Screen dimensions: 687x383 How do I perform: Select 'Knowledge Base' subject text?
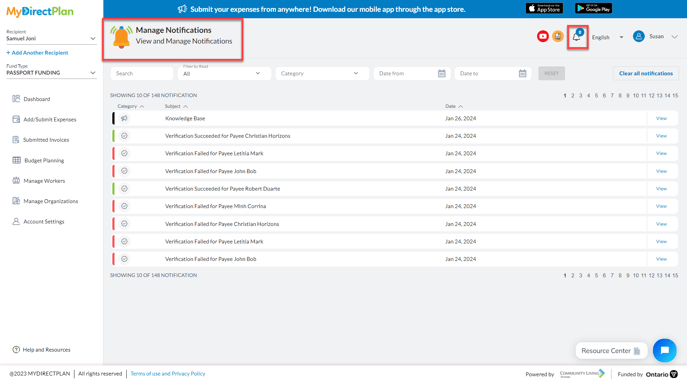tap(185, 118)
